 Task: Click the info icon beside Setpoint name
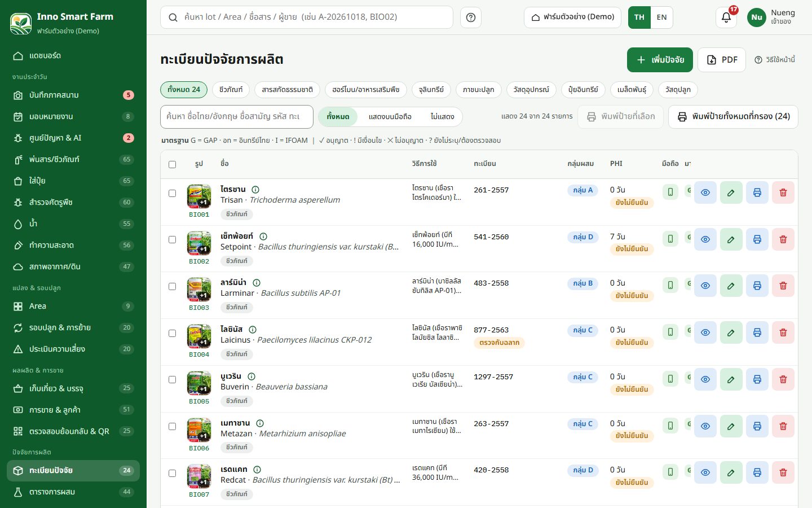(263, 237)
